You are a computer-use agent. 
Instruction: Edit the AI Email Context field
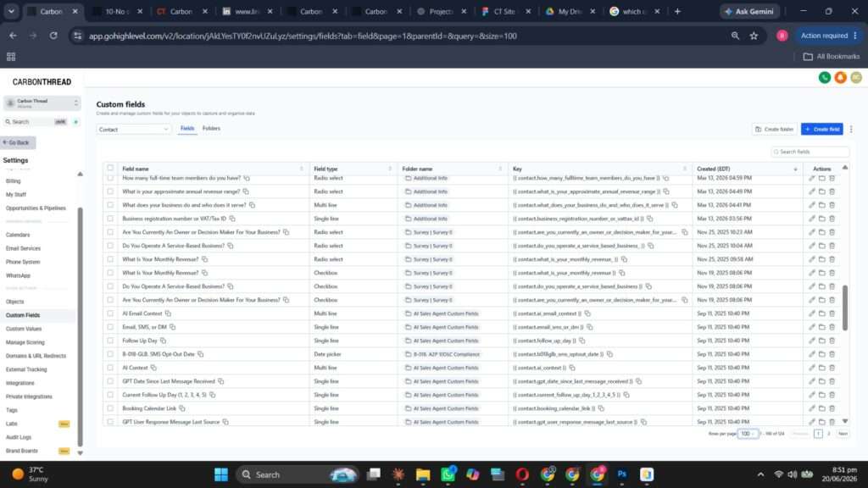point(811,313)
